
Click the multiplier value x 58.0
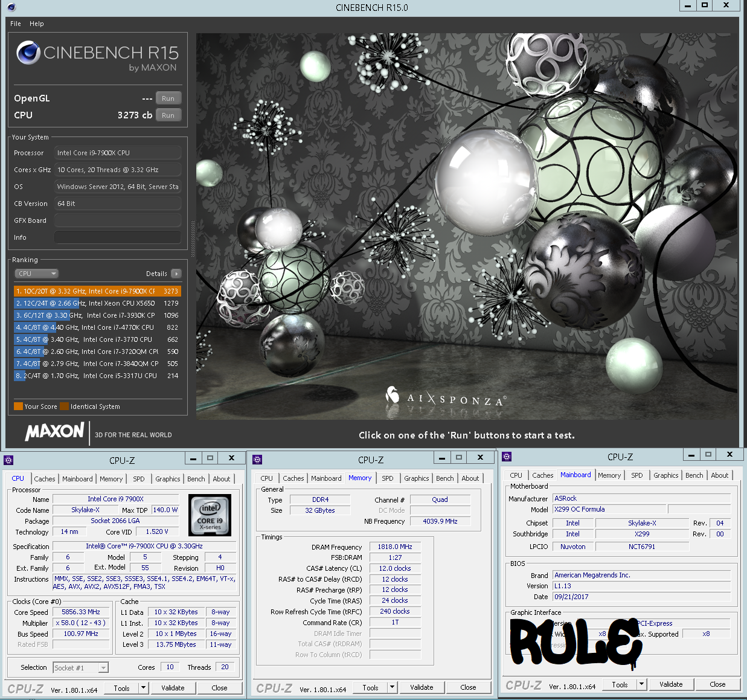pyautogui.click(x=81, y=623)
